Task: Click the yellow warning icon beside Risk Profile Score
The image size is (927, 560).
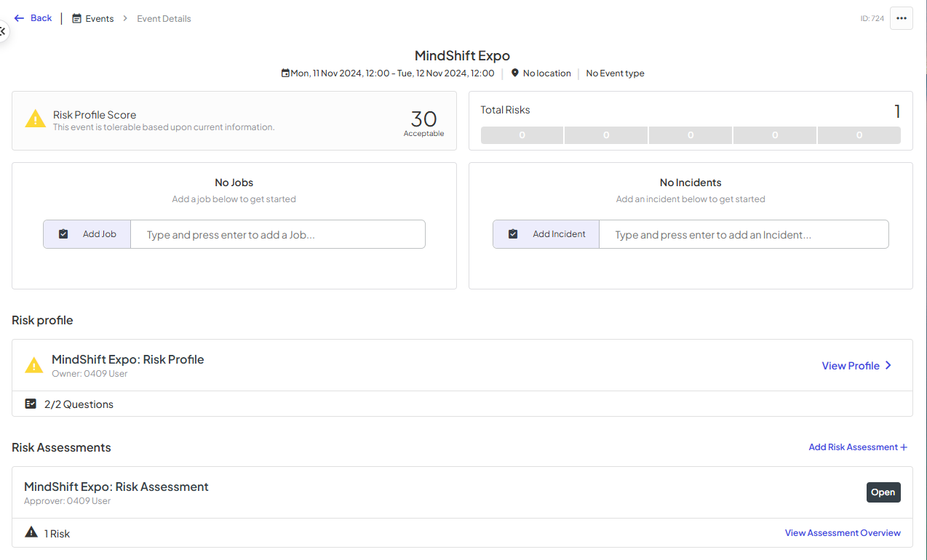Action: tap(36, 119)
